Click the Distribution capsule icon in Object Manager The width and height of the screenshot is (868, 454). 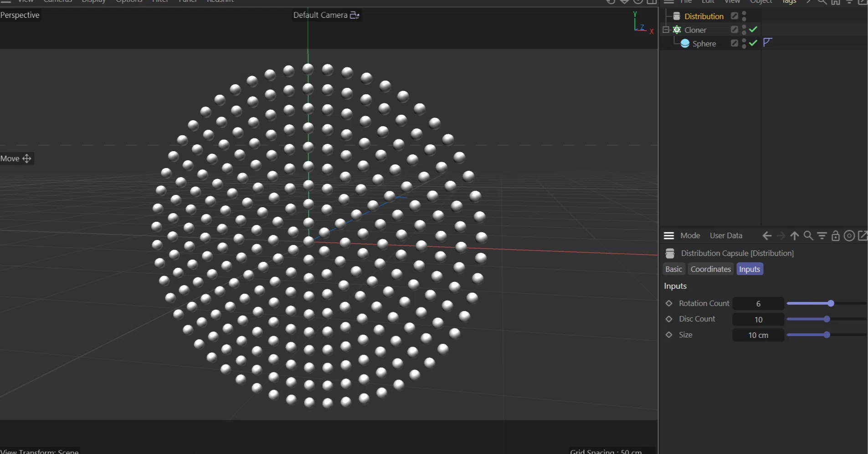point(677,16)
